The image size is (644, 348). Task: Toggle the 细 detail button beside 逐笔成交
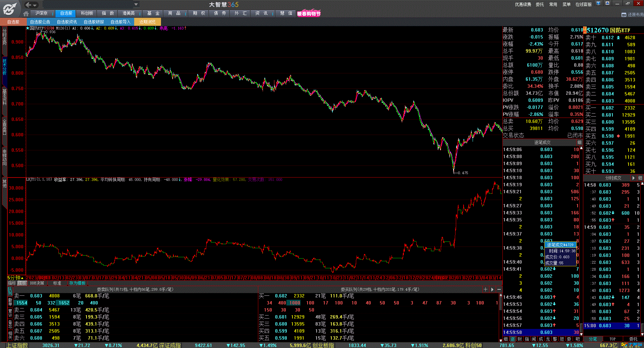click(580, 143)
